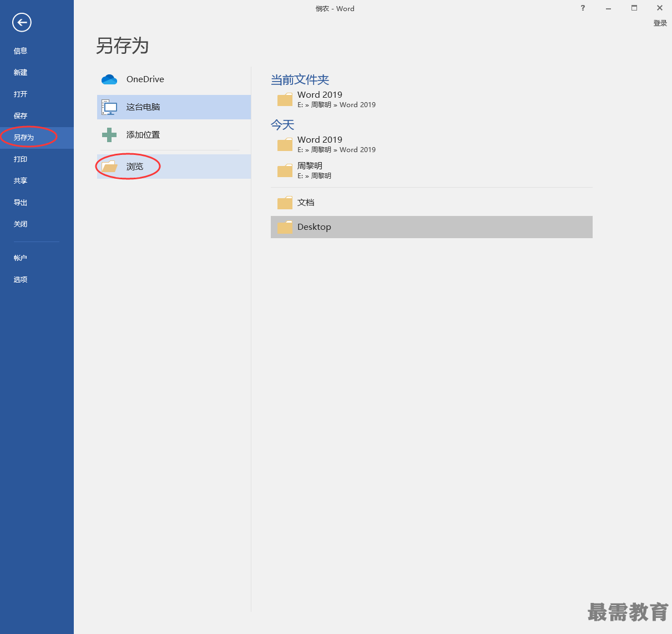672x634 pixels.
Task: Open the 文档 folder
Action: (432, 203)
